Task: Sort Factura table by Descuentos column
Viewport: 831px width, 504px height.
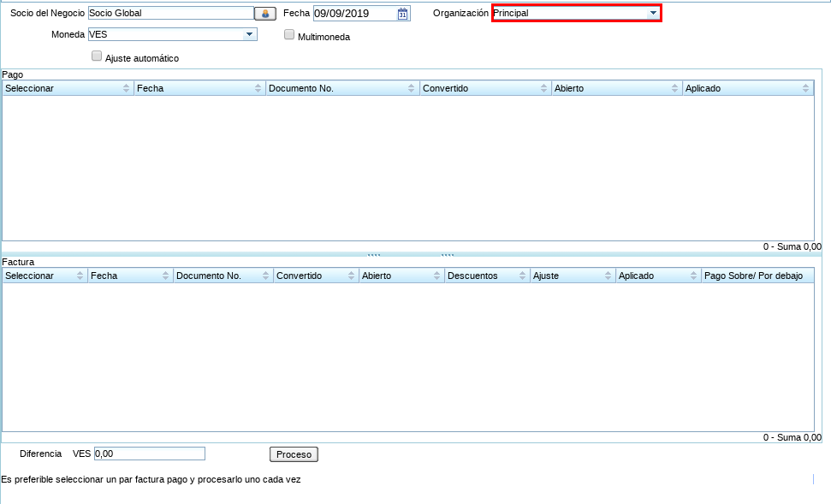Action: tap(487, 276)
